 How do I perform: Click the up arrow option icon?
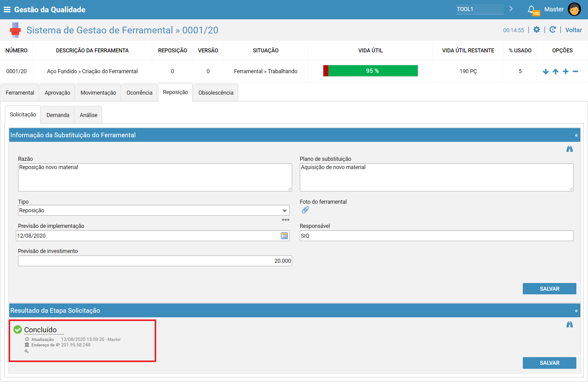(x=556, y=71)
